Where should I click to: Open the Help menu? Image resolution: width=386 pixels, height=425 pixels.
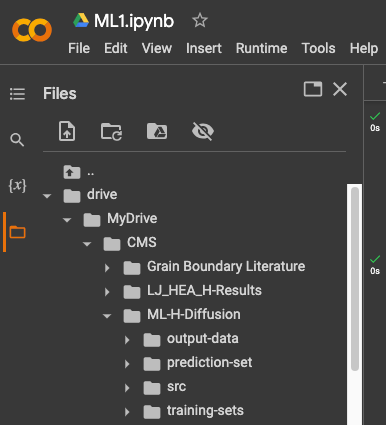(364, 48)
